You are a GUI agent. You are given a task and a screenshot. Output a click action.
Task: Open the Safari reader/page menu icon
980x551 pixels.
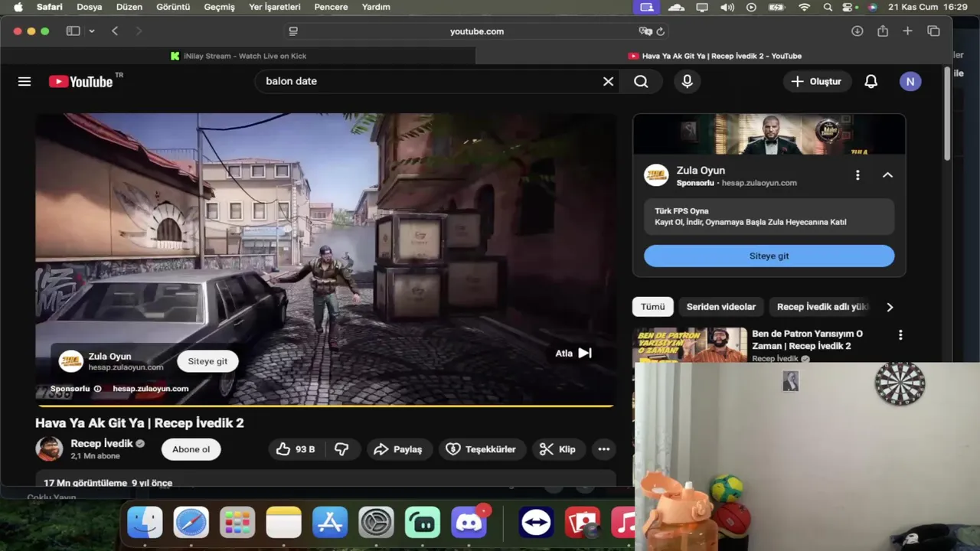click(x=293, y=31)
